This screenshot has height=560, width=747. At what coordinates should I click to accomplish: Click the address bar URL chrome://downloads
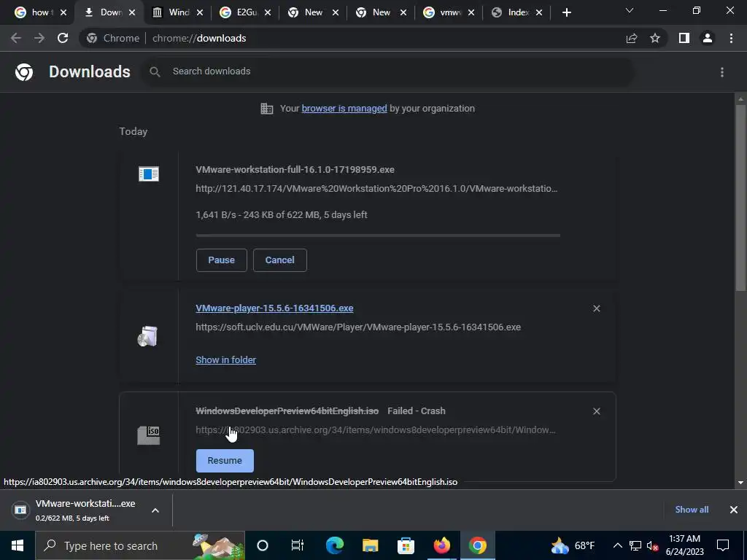(x=199, y=38)
